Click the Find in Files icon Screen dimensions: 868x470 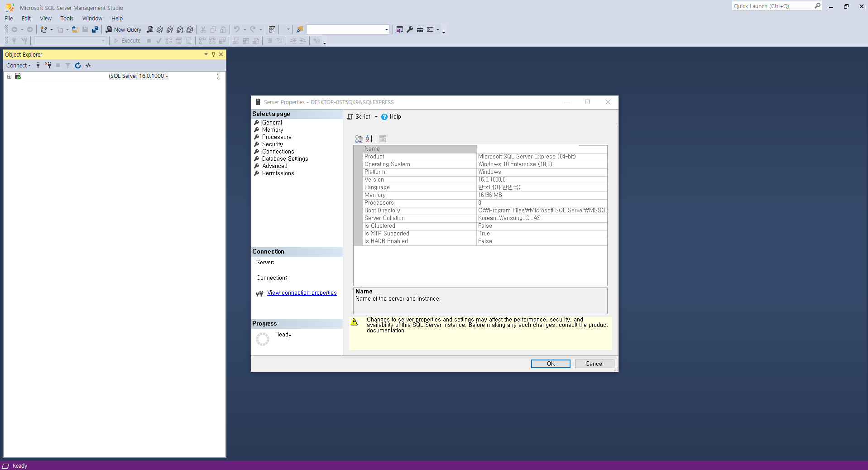click(300, 29)
